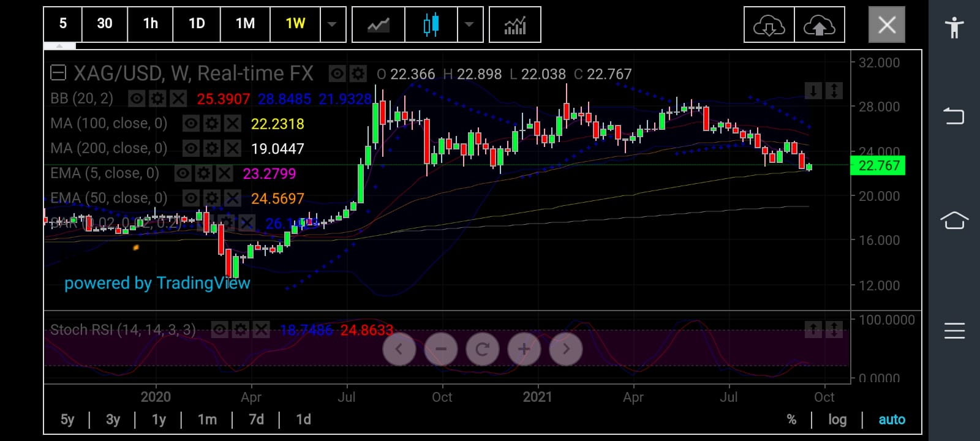Screen dimensions: 980x441
Task: Toggle log scale mode
Action: tap(837, 420)
